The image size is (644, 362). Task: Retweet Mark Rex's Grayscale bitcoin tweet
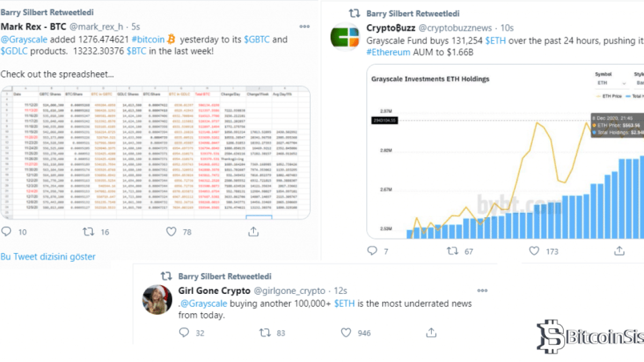(x=89, y=232)
